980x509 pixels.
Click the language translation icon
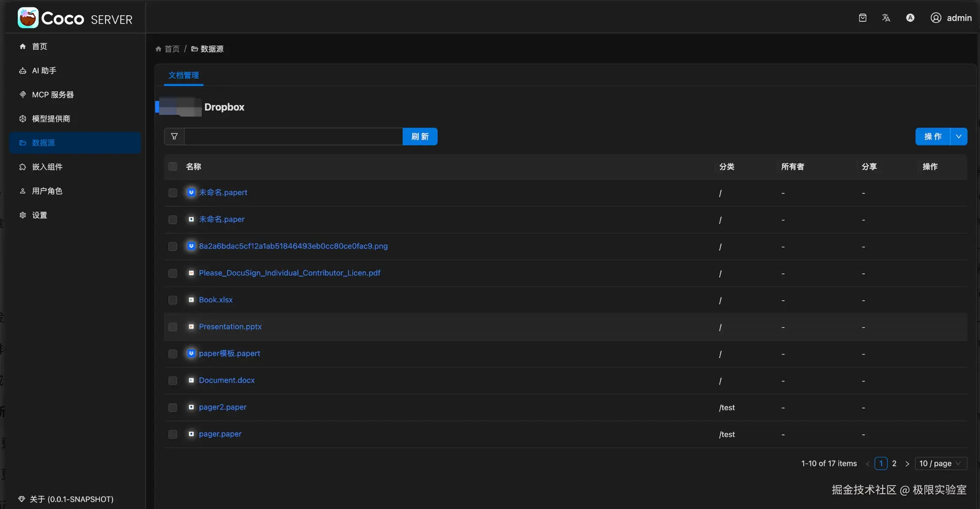click(x=886, y=18)
